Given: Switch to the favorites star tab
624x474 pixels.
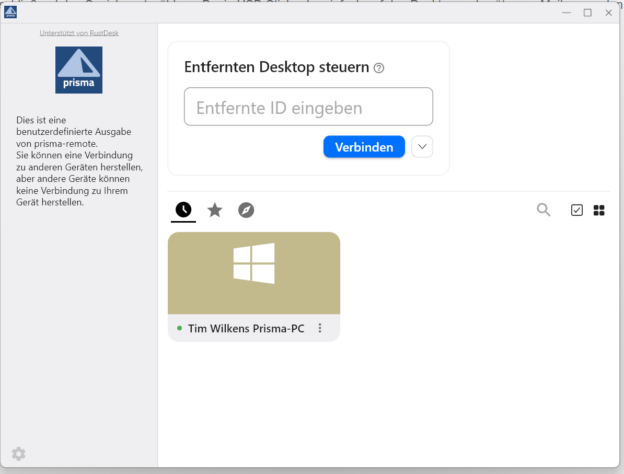Looking at the screenshot, I should [x=214, y=209].
